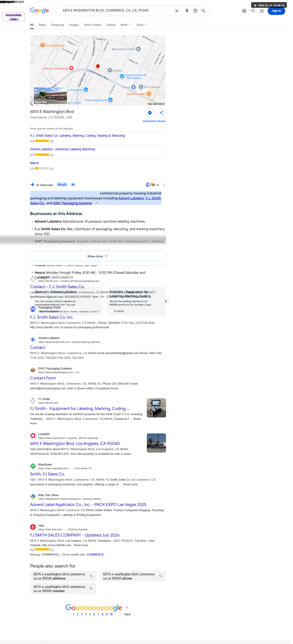Go to results page 2
This screenshot has height=644, width=293.
coord(77,614)
